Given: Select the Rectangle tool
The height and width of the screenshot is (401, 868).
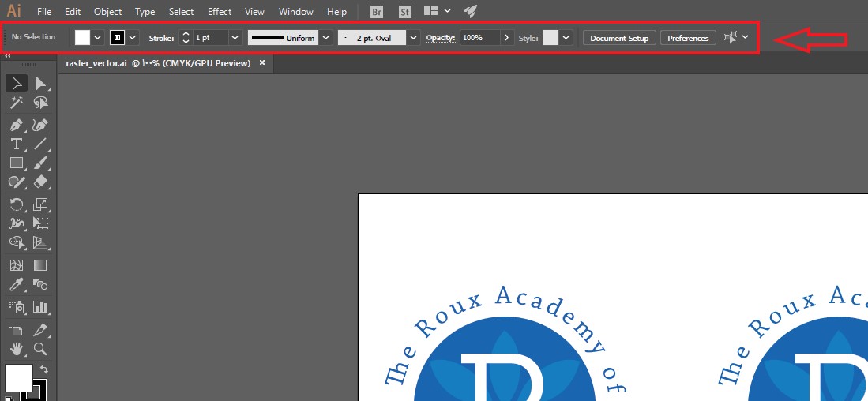Looking at the screenshot, I should [17, 163].
